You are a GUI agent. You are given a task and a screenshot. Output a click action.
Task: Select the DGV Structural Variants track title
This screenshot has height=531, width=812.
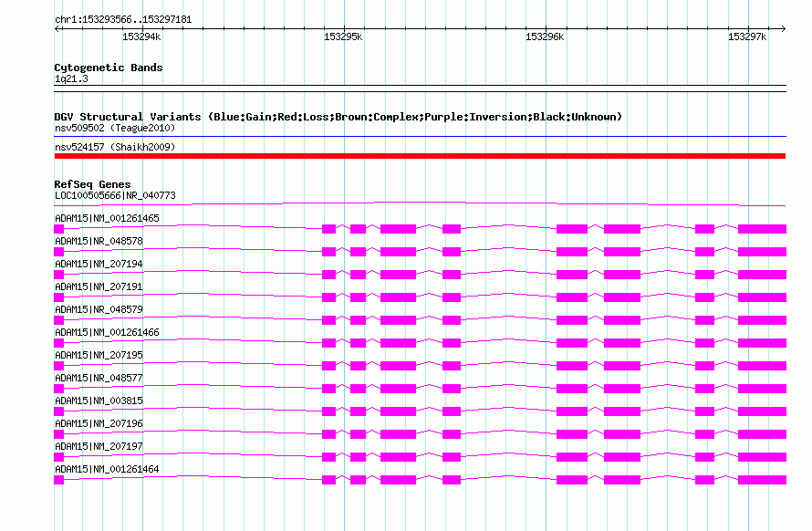(338, 117)
